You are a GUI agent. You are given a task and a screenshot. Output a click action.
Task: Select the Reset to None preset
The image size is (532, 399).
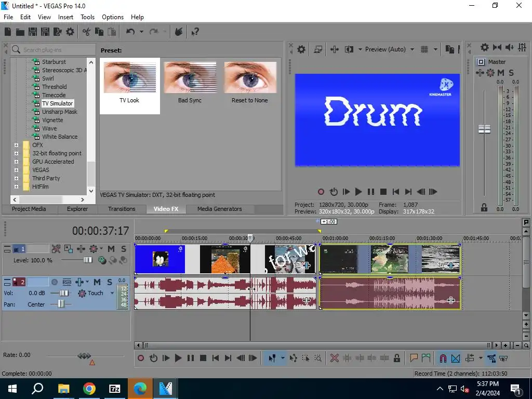click(x=250, y=86)
